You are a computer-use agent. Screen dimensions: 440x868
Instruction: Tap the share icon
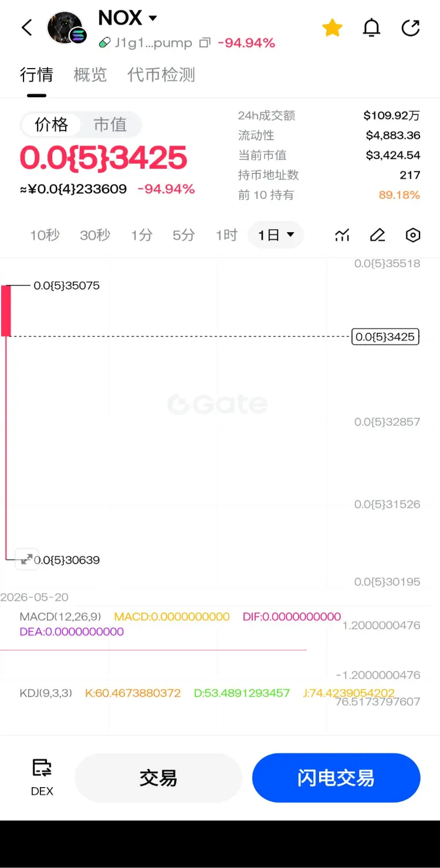coord(411,28)
